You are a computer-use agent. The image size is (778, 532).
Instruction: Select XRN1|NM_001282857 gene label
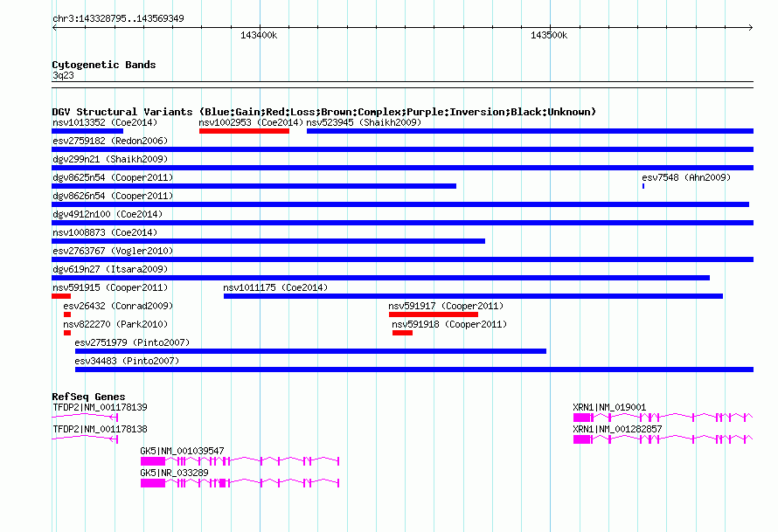click(617, 429)
